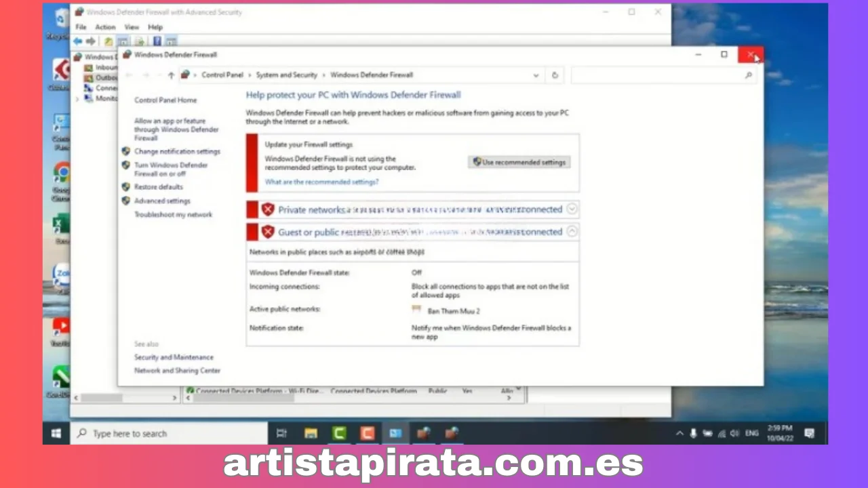Click the search magnifier icon in Control Panel
Screen dimensions: 868x488
click(x=749, y=75)
